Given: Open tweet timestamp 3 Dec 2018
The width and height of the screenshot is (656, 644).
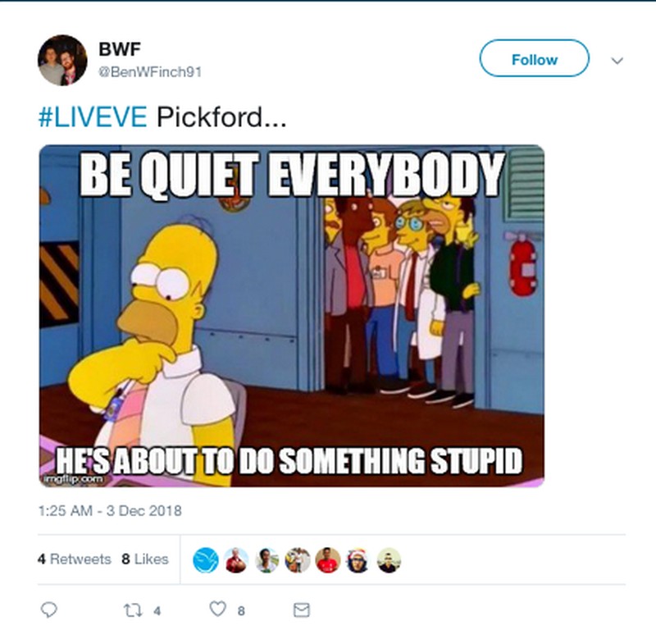Looking at the screenshot, I should tap(110, 511).
